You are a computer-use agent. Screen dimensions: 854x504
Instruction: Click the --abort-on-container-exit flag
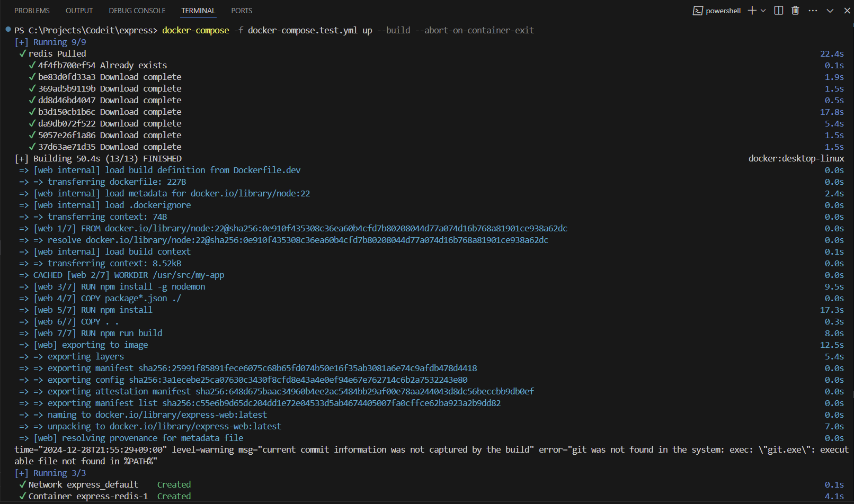(474, 30)
